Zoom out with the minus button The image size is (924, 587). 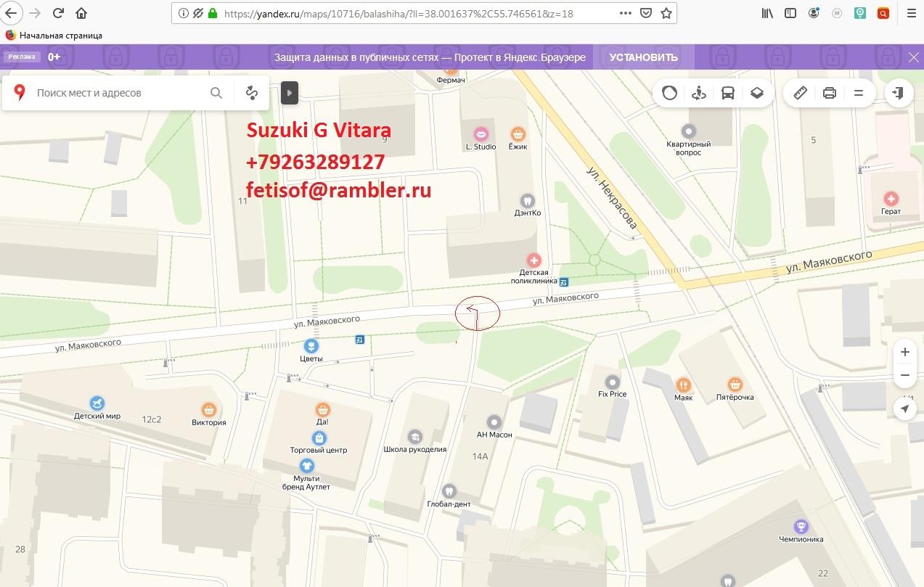tap(904, 375)
